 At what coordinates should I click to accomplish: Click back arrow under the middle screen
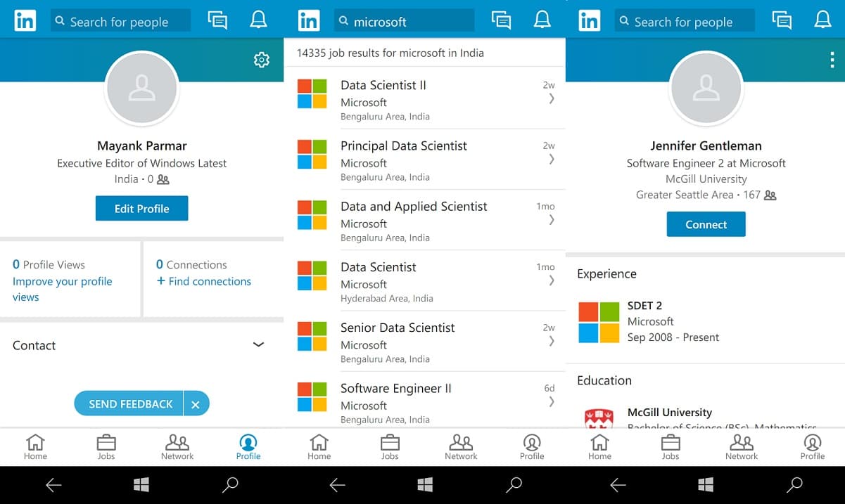(337, 484)
